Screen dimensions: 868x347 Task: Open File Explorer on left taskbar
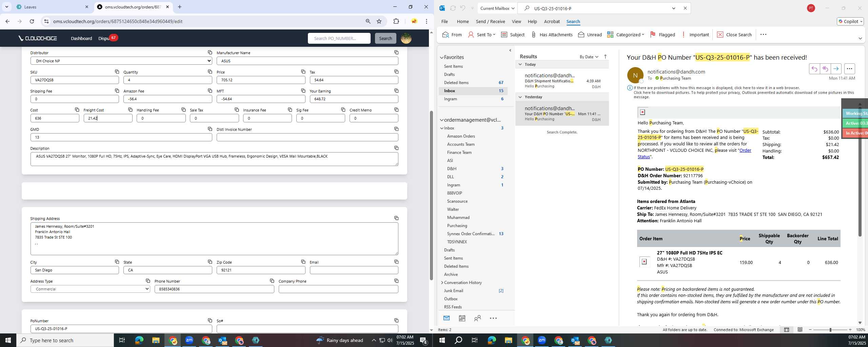point(156,340)
